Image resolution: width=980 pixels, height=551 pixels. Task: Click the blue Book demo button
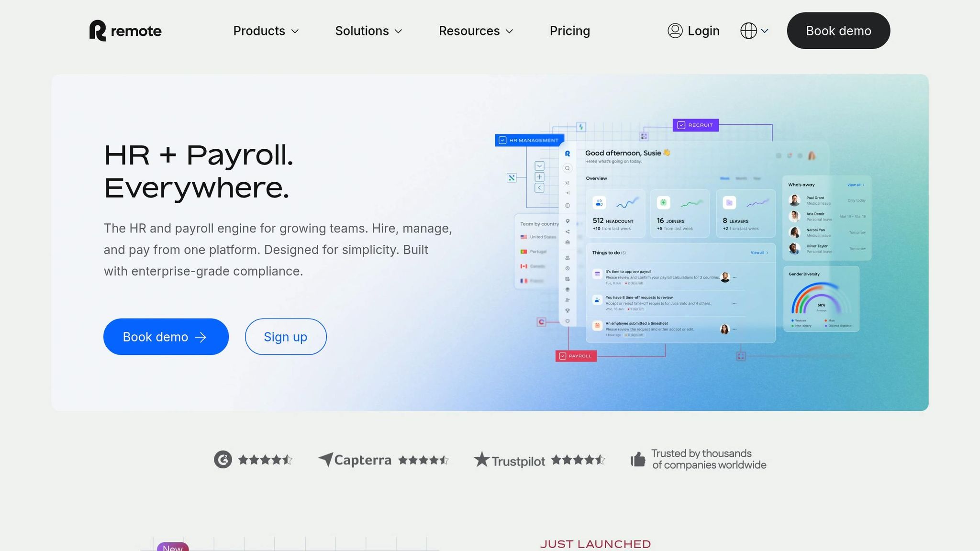(166, 337)
